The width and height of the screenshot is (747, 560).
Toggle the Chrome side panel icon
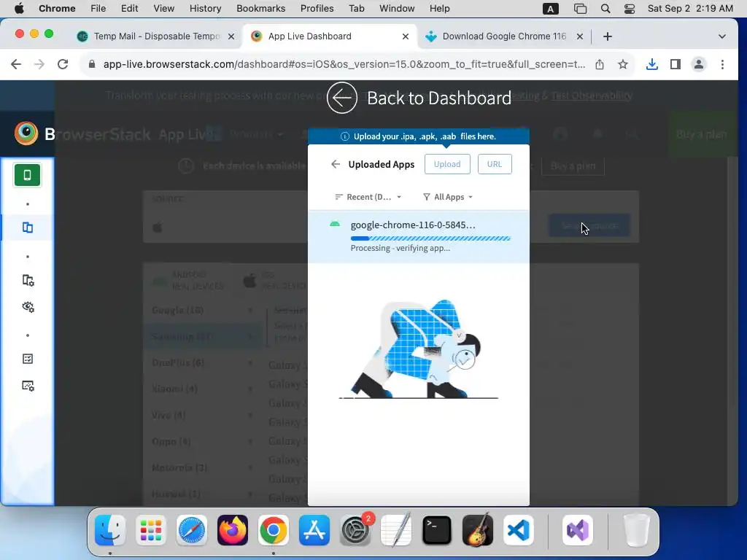click(x=675, y=64)
